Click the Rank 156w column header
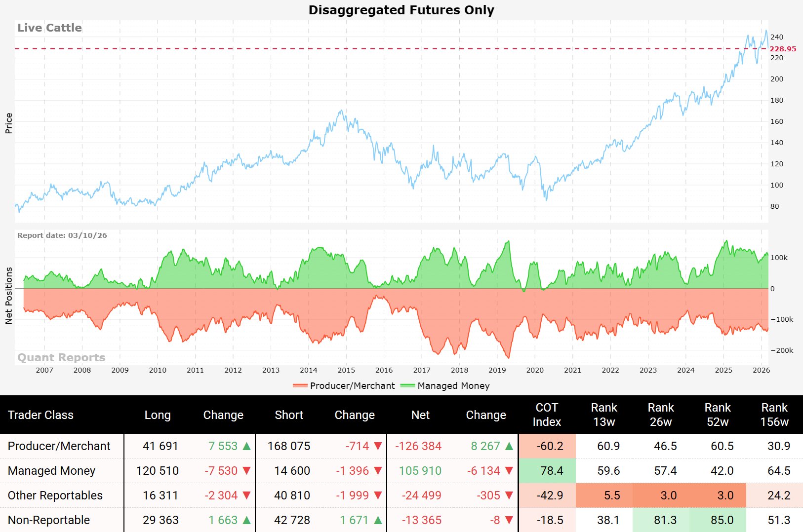Viewport: 803px width, 532px height. click(x=774, y=415)
